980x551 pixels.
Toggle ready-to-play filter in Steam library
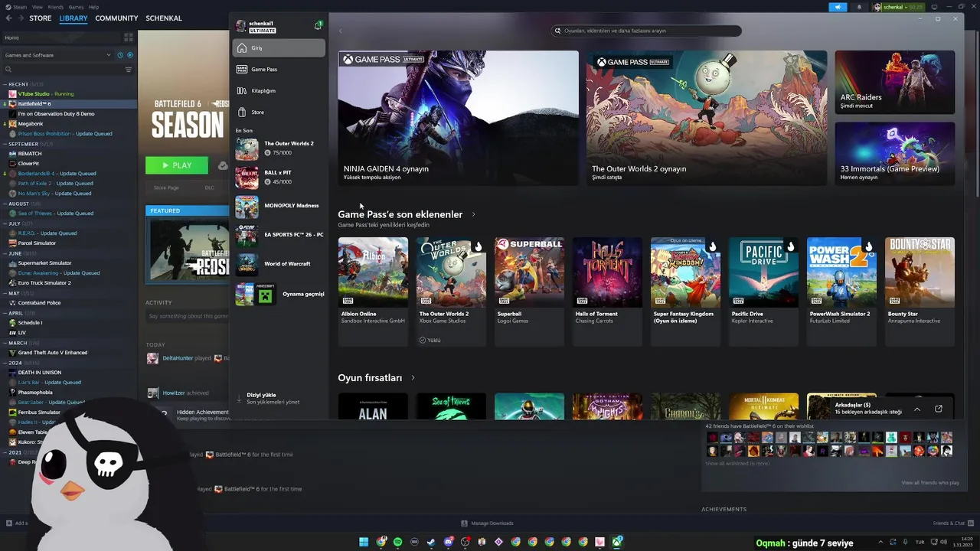(x=129, y=55)
